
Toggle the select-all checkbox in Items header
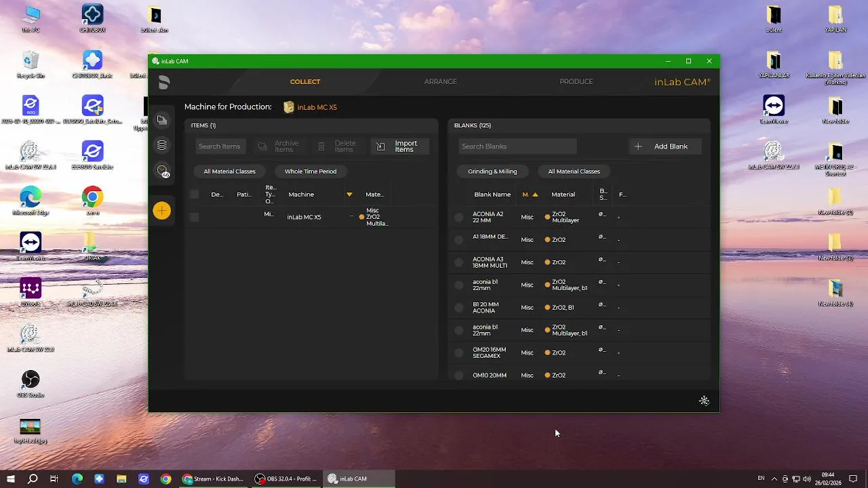click(x=194, y=195)
